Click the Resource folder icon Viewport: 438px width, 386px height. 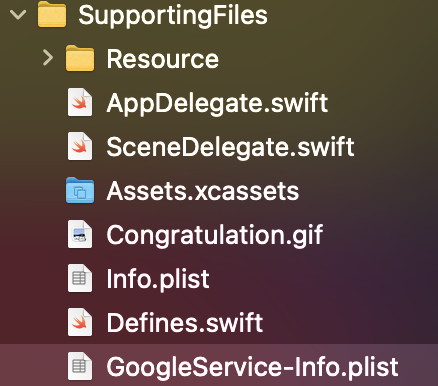80,58
